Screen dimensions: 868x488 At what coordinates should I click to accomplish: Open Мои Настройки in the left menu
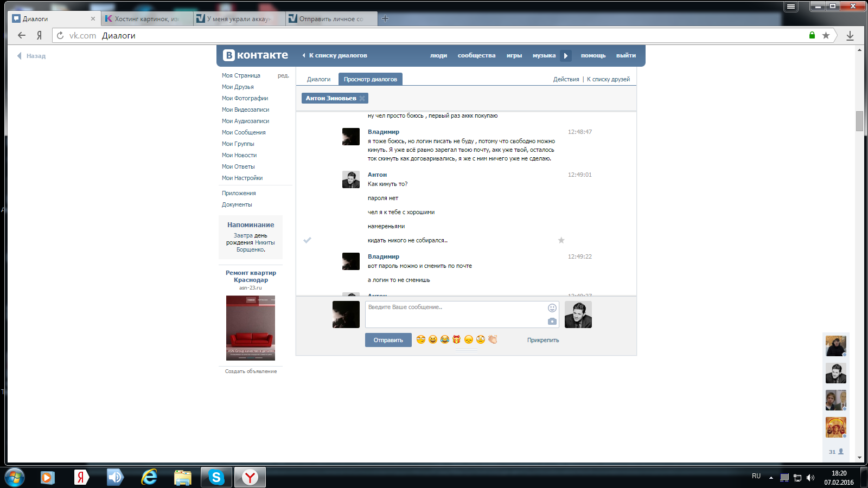[x=242, y=178]
